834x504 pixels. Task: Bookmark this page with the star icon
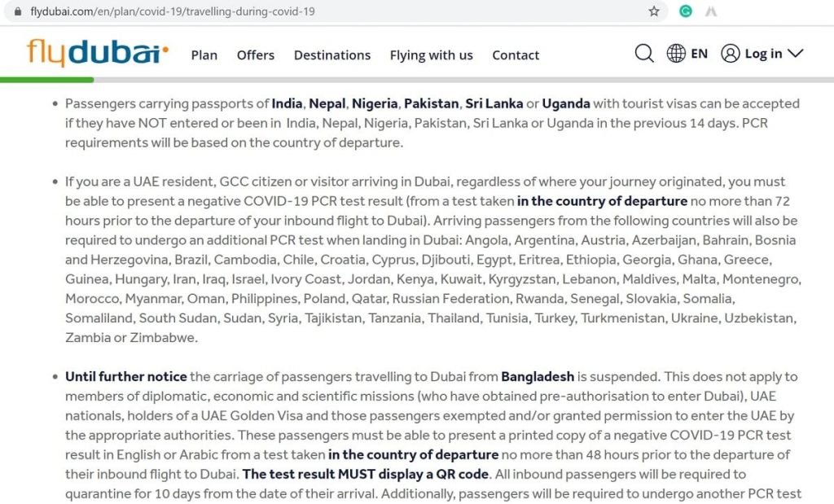click(x=654, y=11)
